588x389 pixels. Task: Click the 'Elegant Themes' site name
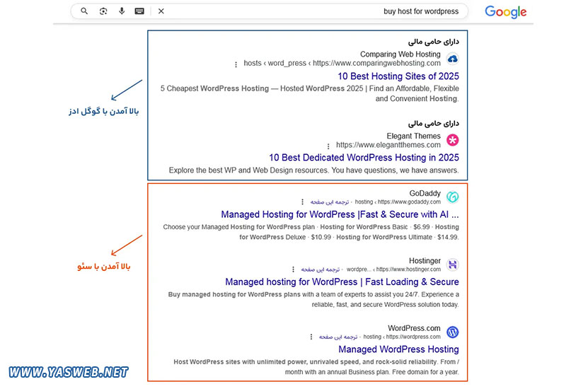point(414,136)
